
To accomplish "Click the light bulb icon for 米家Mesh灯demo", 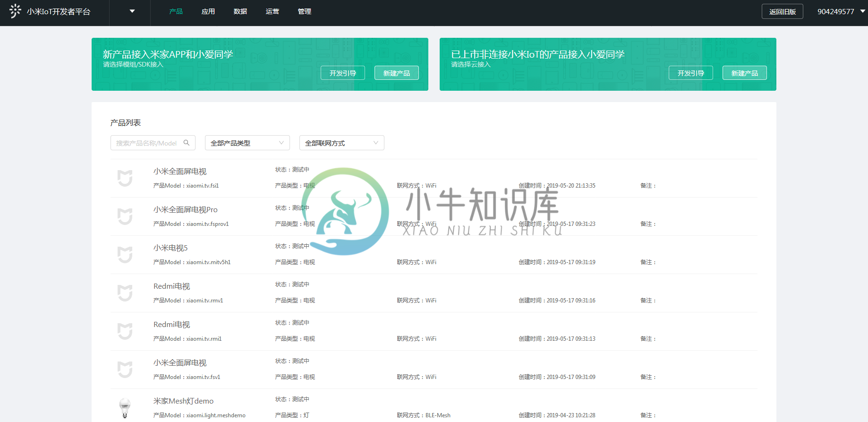I will [x=125, y=408].
